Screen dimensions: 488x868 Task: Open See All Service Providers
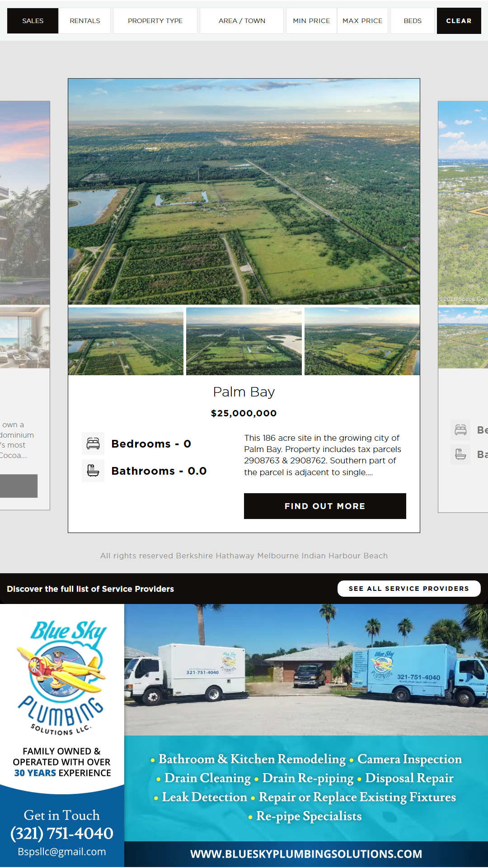(409, 589)
